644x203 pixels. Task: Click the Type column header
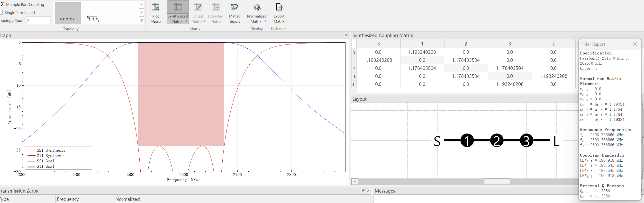click(27, 199)
